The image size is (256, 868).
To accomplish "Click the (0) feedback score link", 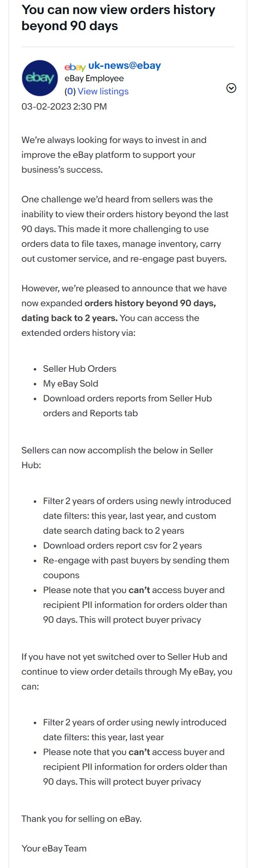I will pyautogui.click(x=70, y=91).
